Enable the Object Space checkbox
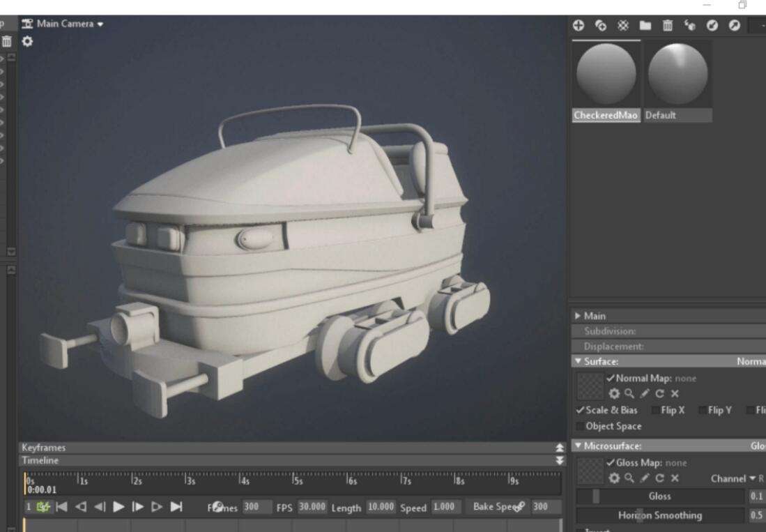The height and width of the screenshot is (532, 766). tap(580, 427)
